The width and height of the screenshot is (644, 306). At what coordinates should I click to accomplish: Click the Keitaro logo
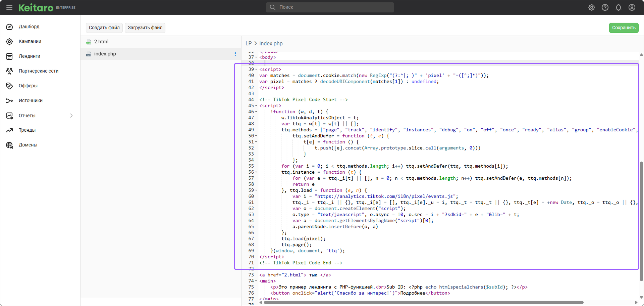36,7
